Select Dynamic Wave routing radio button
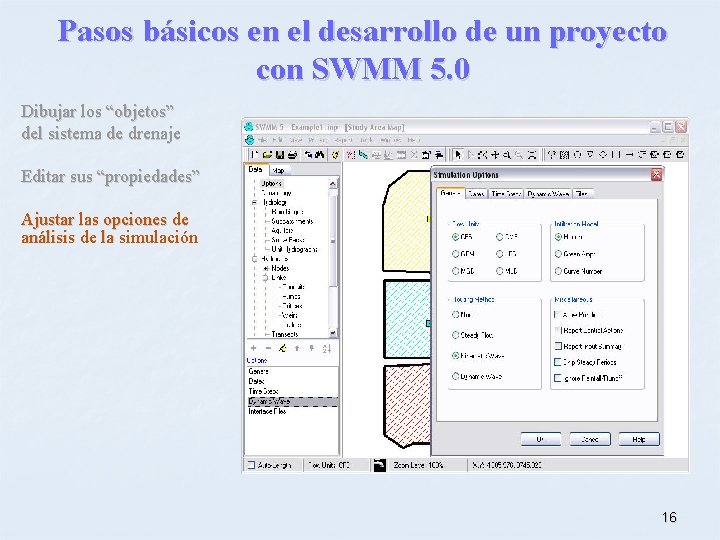720x540 pixels. coord(456,376)
